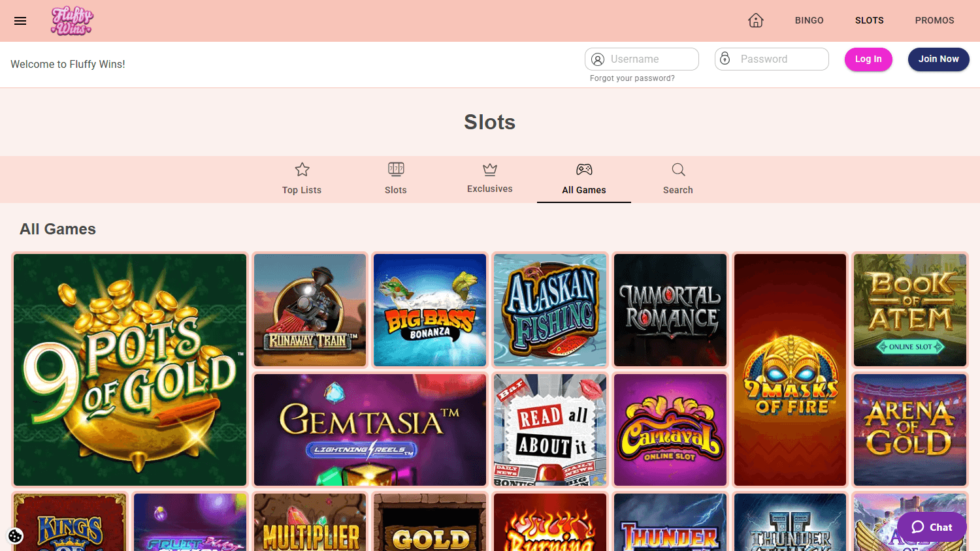Select the All Games tab label

pyautogui.click(x=584, y=190)
